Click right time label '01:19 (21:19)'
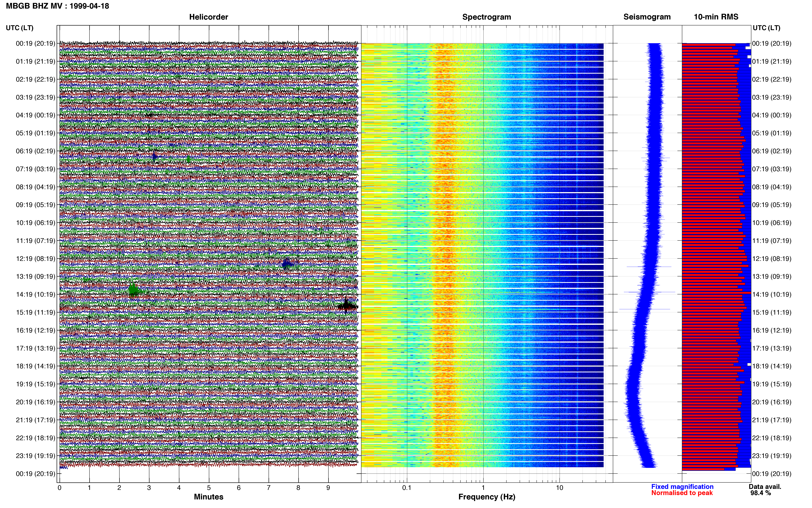Image resolution: width=812 pixels, height=508 pixels. tap(772, 61)
